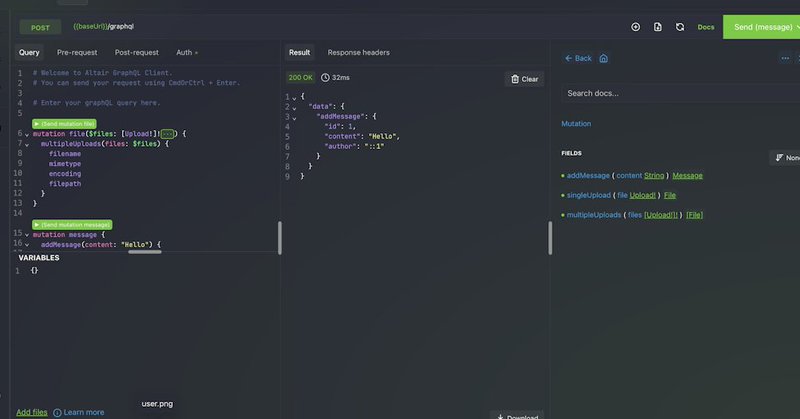
Task: Open the addMessage field docs
Action: tap(588, 176)
